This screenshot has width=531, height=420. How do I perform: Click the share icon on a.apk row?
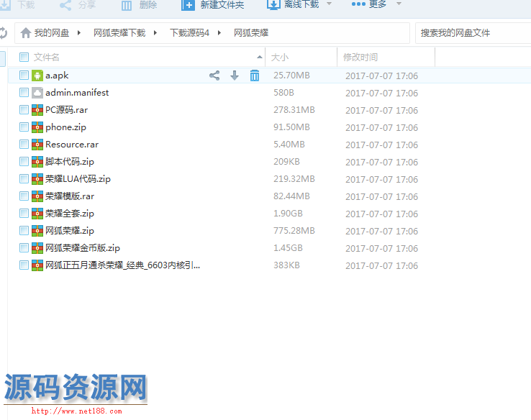(214, 76)
